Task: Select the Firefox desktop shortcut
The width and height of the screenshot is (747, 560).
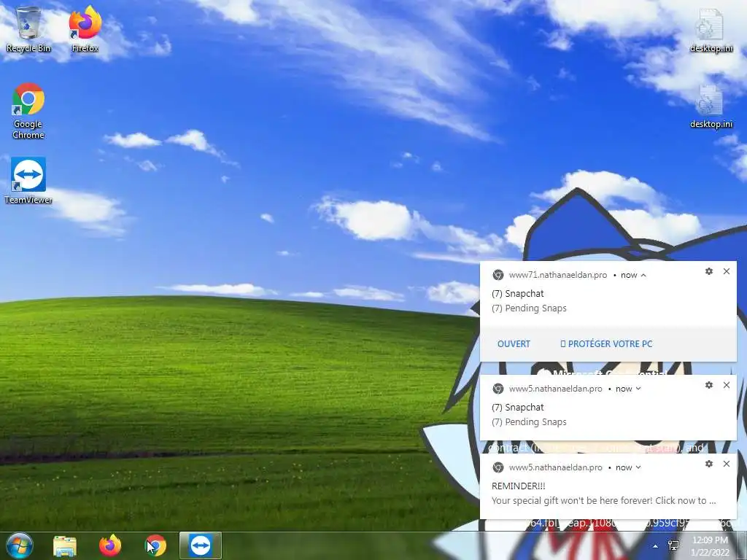Action: tap(85, 29)
